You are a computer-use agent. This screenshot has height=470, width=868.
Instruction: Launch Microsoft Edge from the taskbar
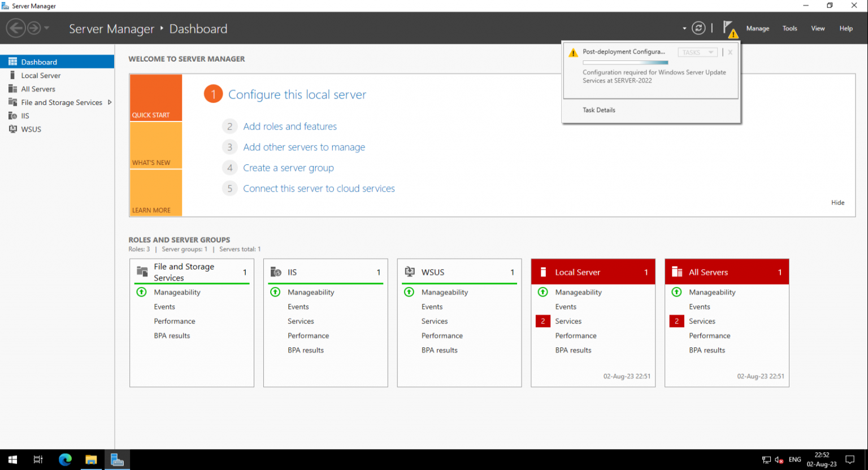click(65, 459)
